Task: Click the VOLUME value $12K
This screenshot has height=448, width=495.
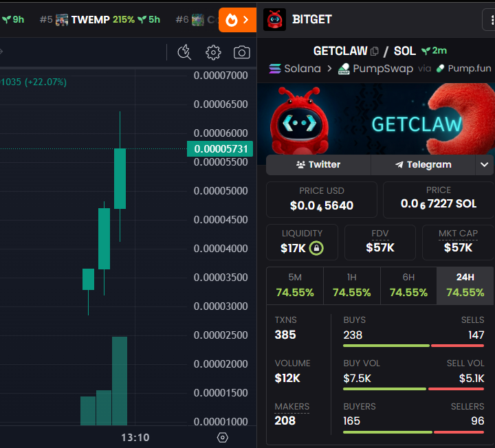Action: [x=287, y=378]
